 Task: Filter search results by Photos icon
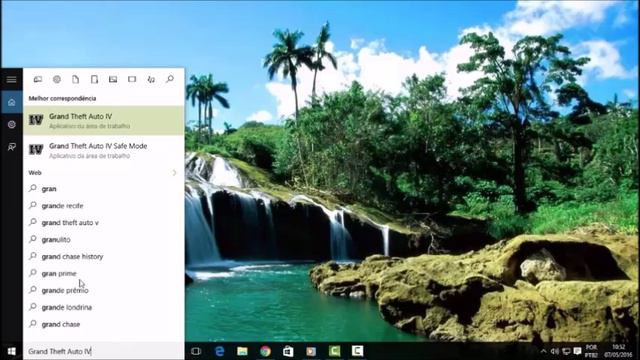coord(113,79)
